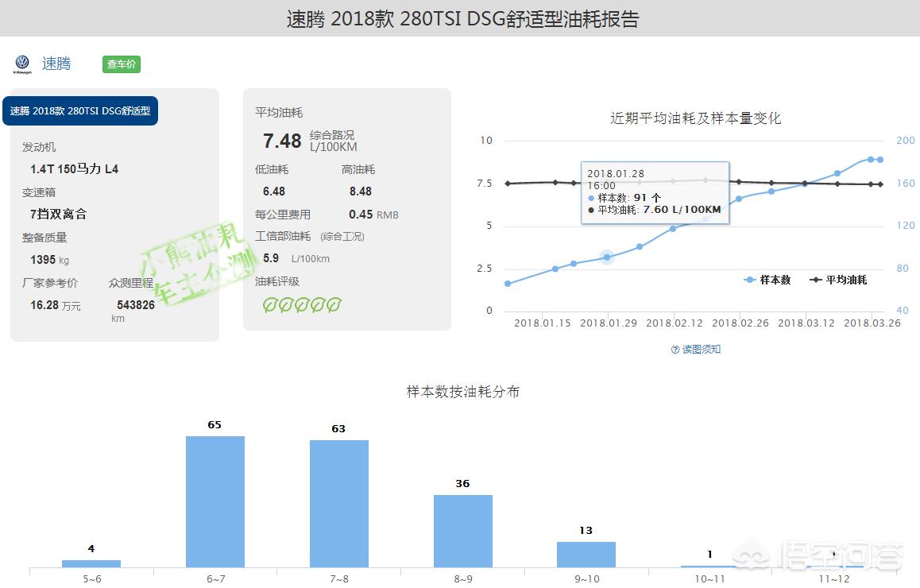Toggle the 样本数 series in the legend

pos(767,280)
